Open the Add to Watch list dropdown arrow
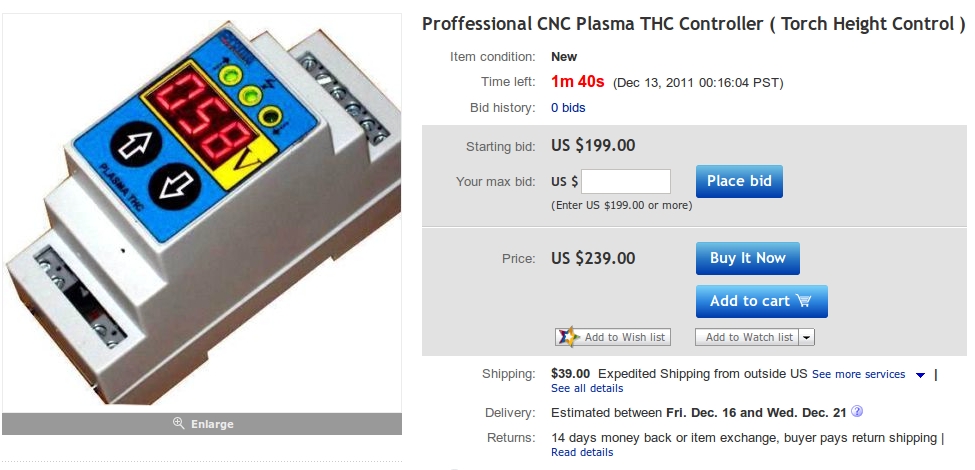The height and width of the screenshot is (470, 975). (807, 338)
